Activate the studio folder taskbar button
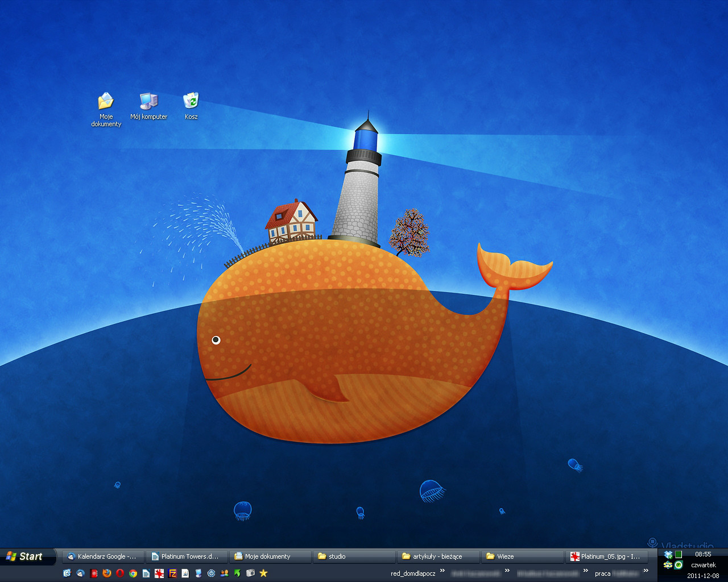The image size is (728, 582). 353,557
